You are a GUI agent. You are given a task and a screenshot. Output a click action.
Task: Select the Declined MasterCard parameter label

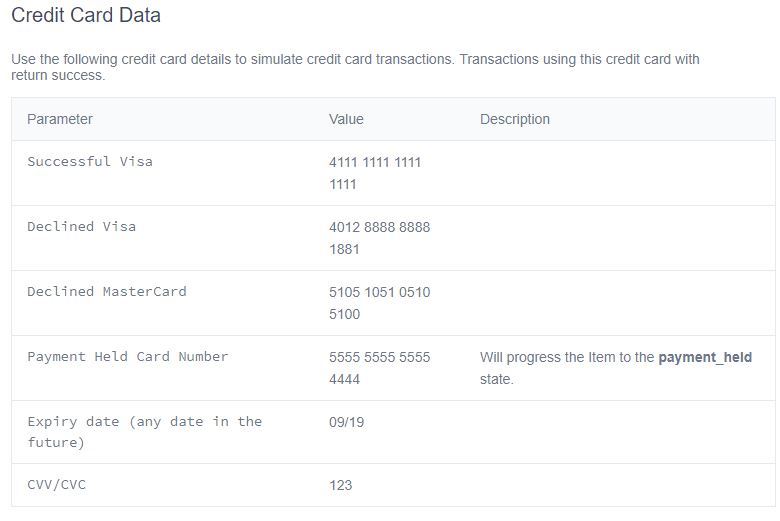107,291
